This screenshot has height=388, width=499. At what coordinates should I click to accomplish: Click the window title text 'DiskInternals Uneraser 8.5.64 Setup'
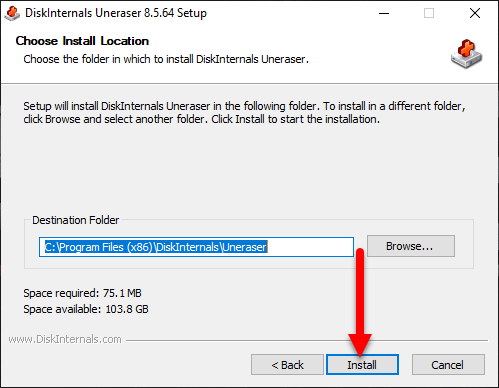116,13
